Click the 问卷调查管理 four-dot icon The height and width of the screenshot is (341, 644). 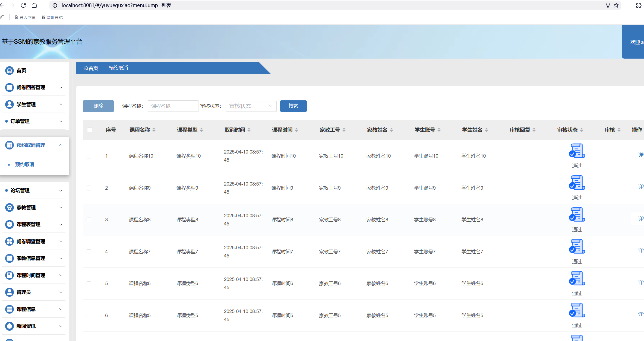(10, 241)
